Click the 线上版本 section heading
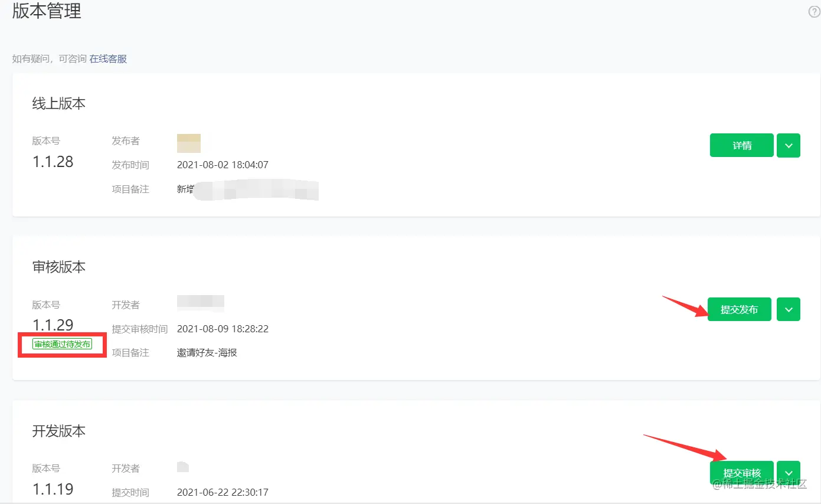This screenshot has height=504, width=821. pos(59,104)
